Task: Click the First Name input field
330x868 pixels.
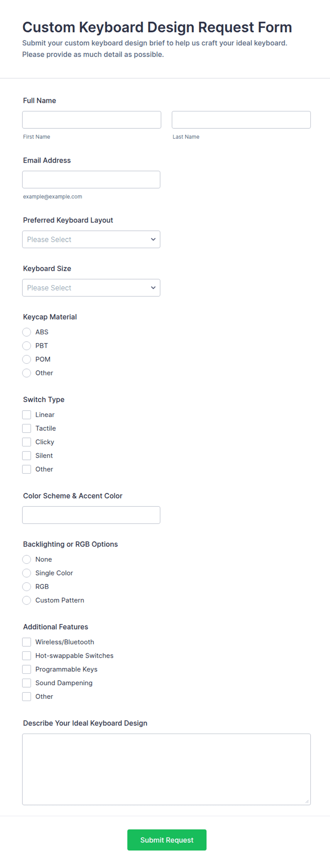Action: [92, 120]
